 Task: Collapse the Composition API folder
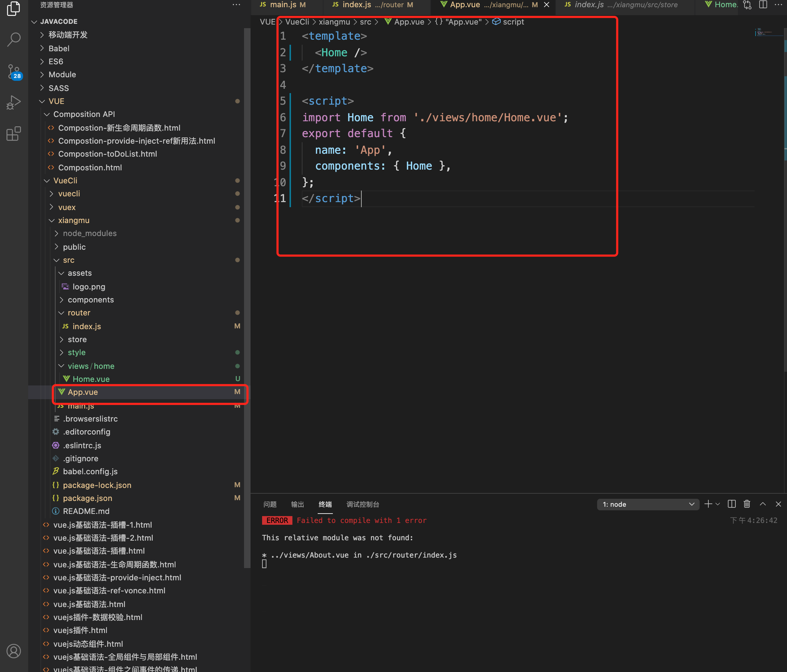(x=84, y=114)
